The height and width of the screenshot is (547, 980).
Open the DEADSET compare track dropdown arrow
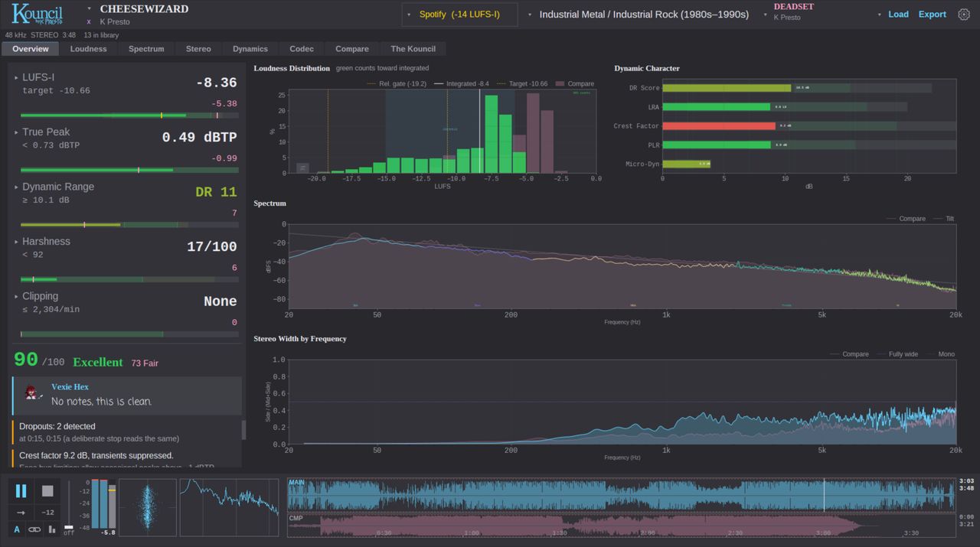(x=765, y=15)
